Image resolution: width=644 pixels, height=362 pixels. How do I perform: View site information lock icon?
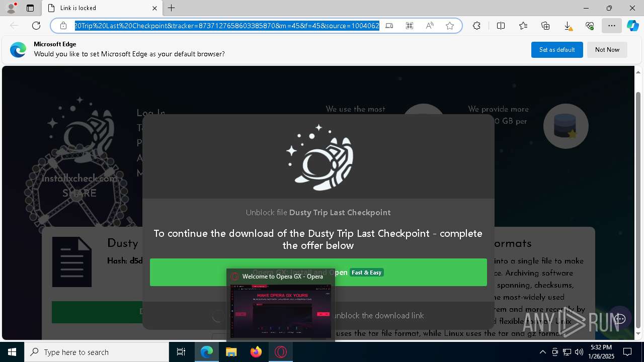click(x=63, y=26)
